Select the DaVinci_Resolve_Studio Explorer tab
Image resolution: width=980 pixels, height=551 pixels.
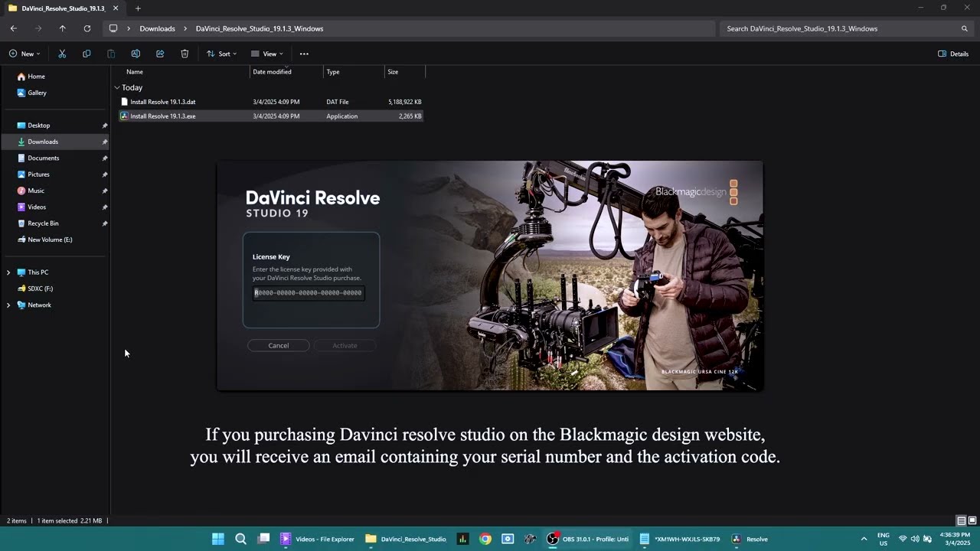point(63,8)
